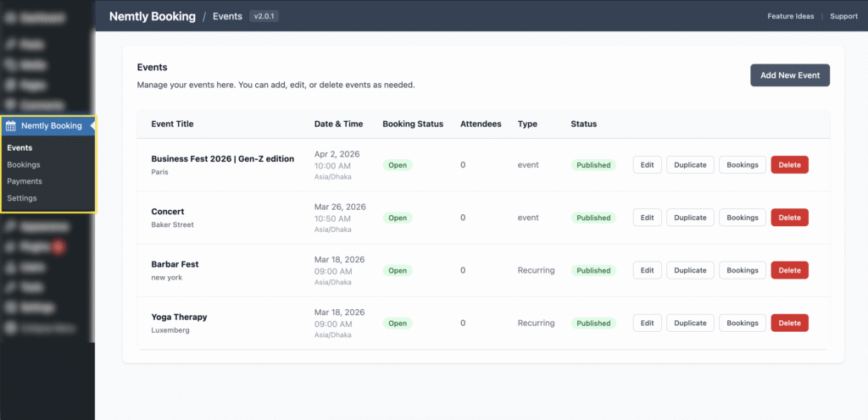The width and height of the screenshot is (868, 420).
Task: Delete the Yoga Therapy event
Action: [789, 323]
